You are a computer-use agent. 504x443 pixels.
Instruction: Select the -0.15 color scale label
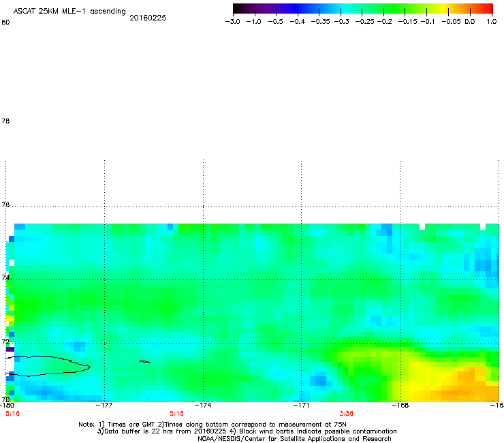[407, 22]
